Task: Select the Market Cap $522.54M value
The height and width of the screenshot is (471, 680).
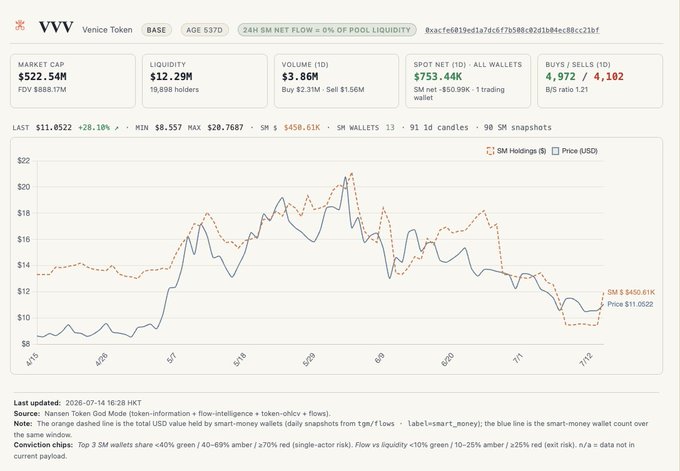Action: pyautogui.click(x=42, y=77)
